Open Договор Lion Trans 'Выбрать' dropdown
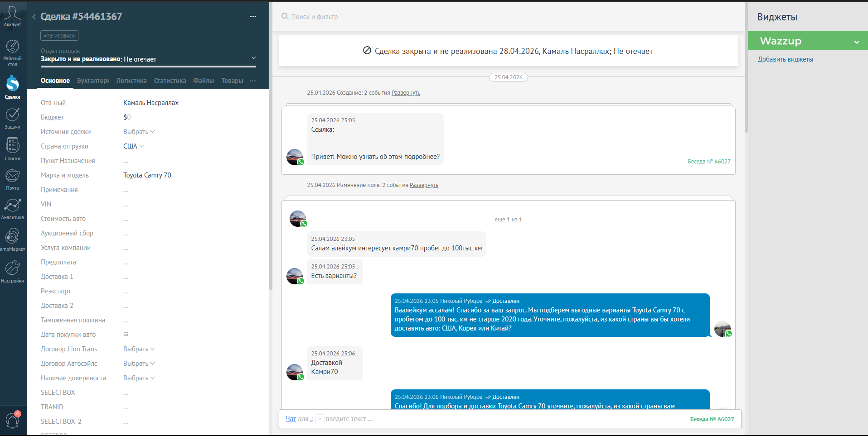Image resolution: width=868 pixels, height=436 pixels. pos(139,349)
